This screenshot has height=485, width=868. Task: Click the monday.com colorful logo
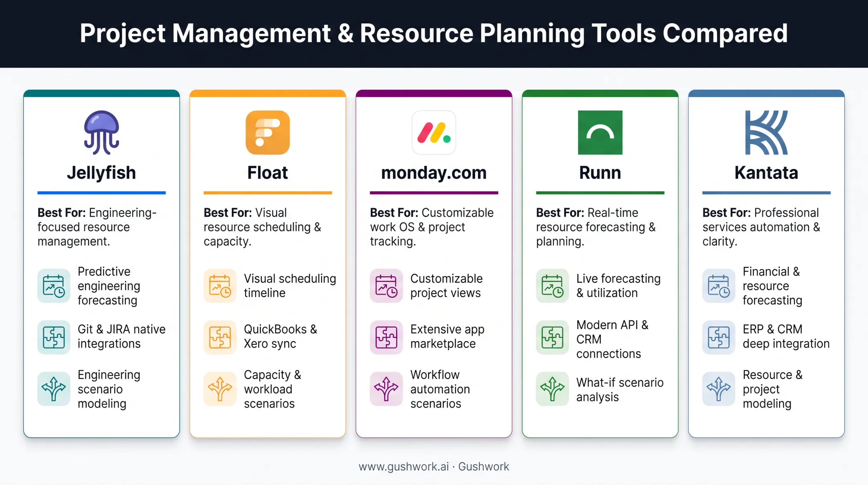coord(434,132)
